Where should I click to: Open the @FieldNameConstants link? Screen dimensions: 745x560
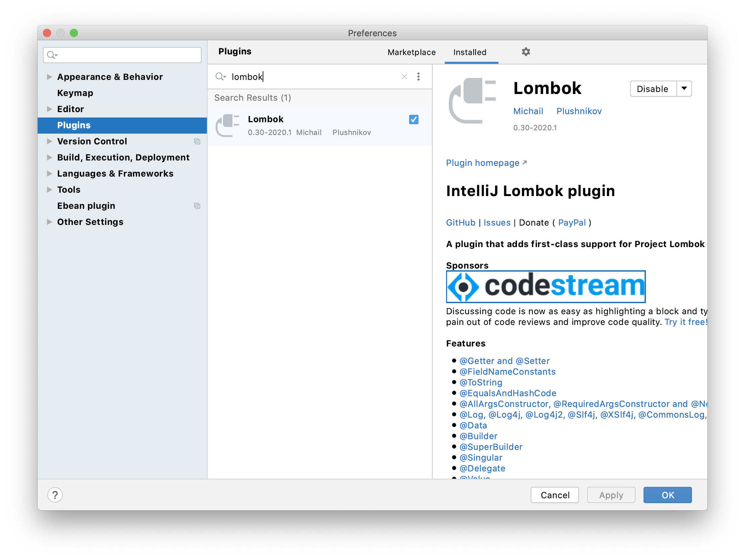[x=508, y=371]
